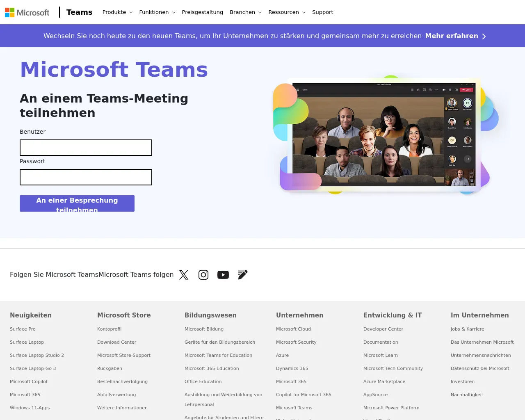Open Azure footer link

[283, 355]
